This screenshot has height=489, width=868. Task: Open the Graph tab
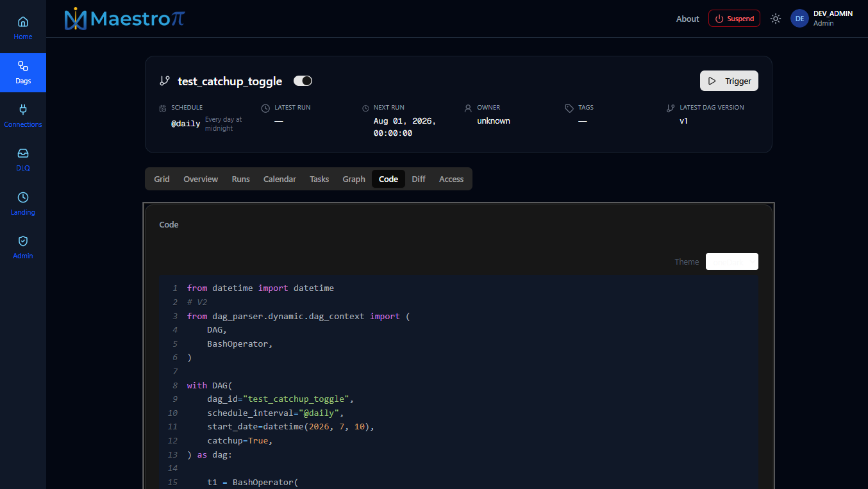click(354, 179)
